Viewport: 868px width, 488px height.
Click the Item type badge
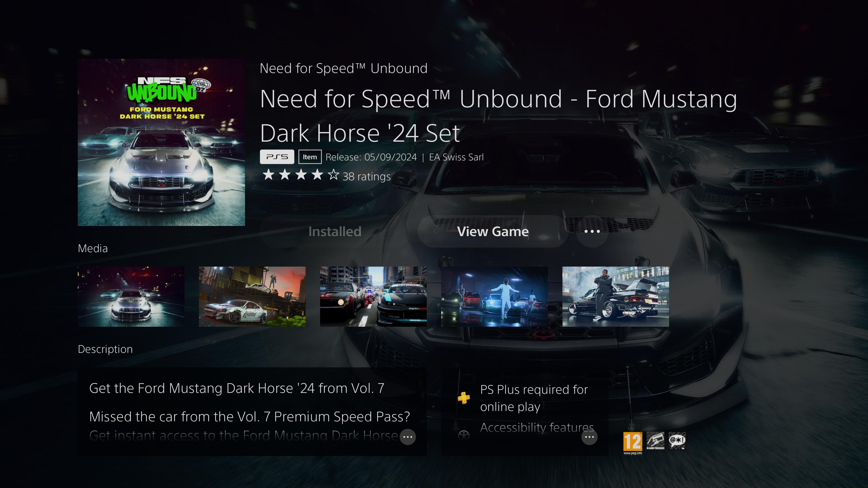click(310, 157)
